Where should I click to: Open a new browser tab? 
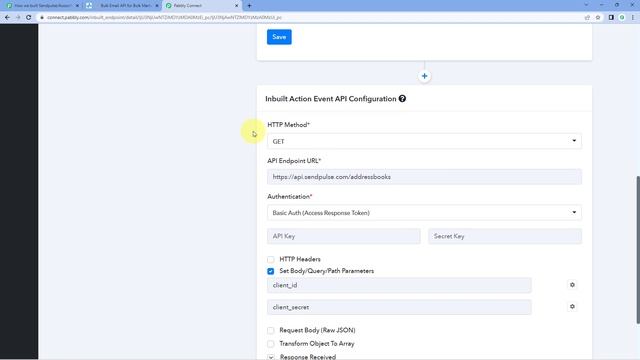(249, 6)
